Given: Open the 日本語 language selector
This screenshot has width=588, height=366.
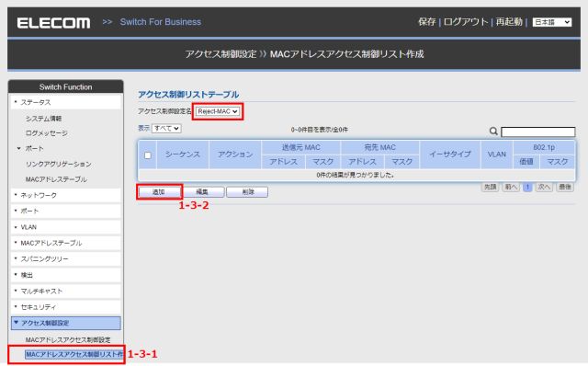Looking at the screenshot, I should click(x=552, y=22).
